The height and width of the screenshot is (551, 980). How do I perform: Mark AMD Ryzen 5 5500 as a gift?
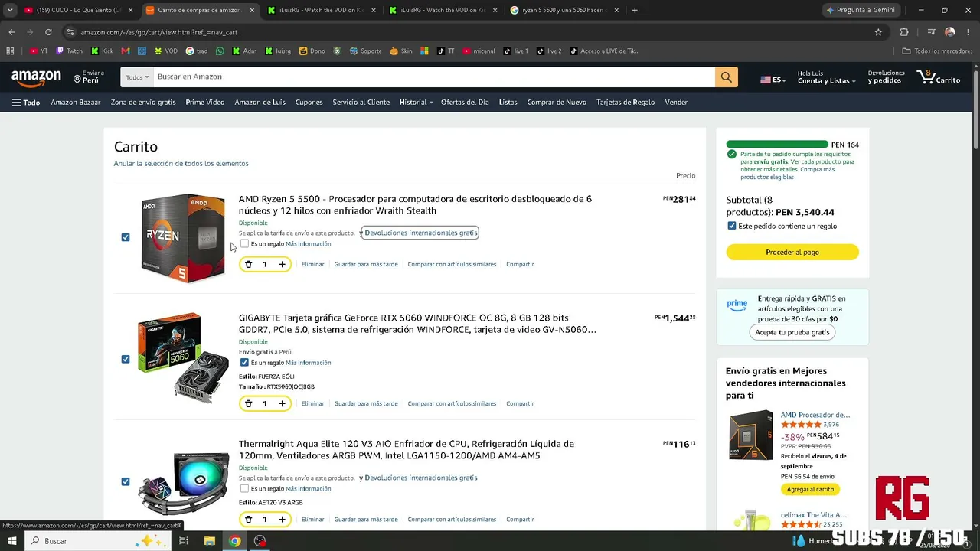click(x=244, y=243)
